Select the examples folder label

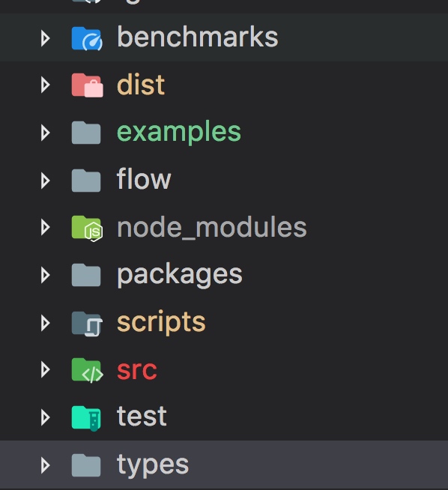point(179,133)
